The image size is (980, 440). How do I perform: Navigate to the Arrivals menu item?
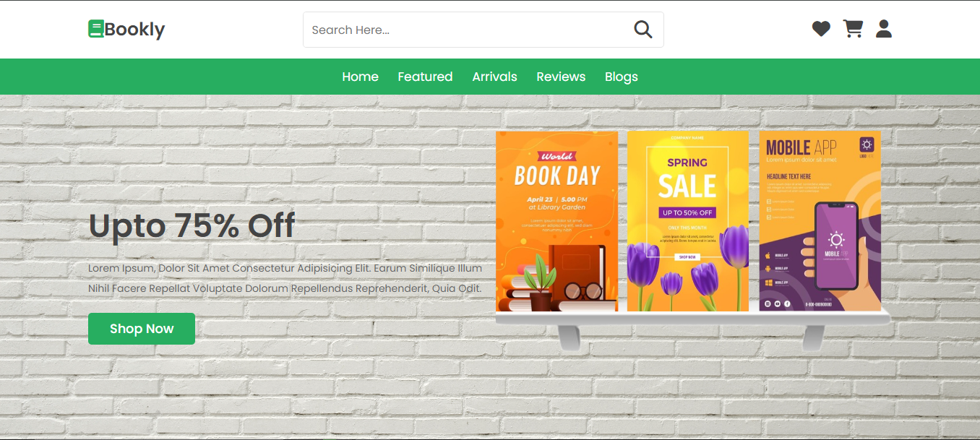tap(494, 77)
